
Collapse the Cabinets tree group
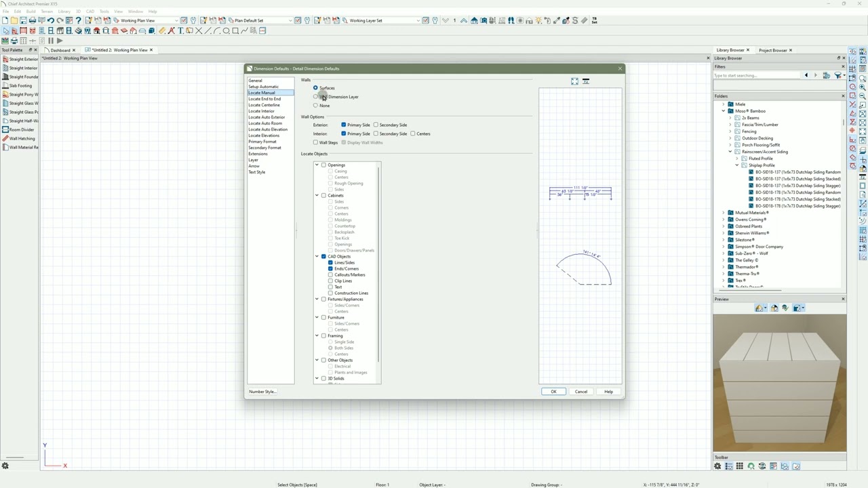(x=317, y=195)
